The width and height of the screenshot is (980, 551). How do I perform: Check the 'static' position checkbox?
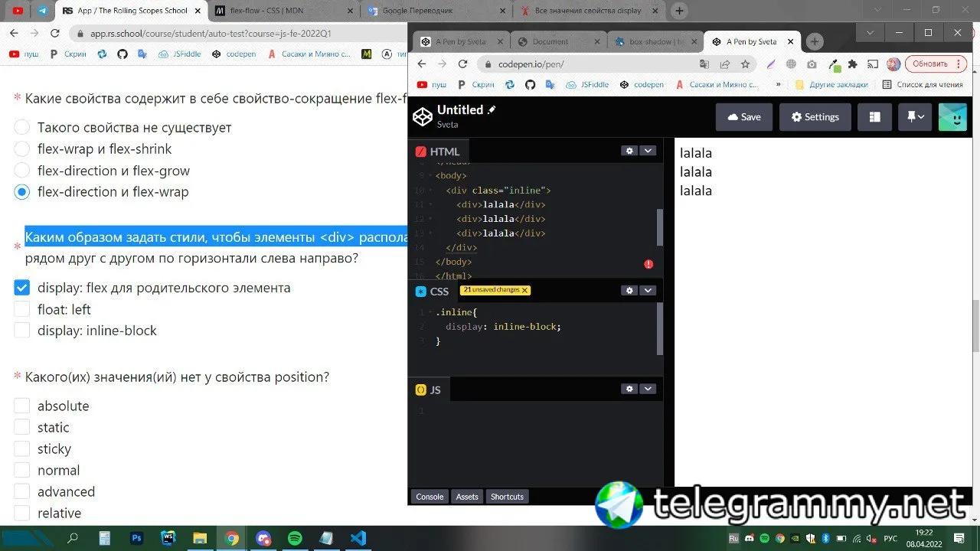22,427
